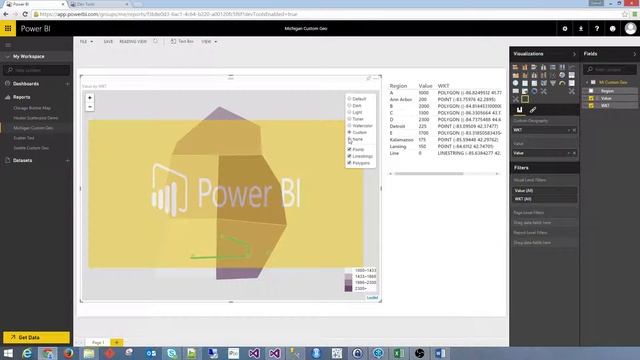Collapse the Visualizations pane arrow
The height and width of the screenshot is (360, 640).
click(x=574, y=54)
